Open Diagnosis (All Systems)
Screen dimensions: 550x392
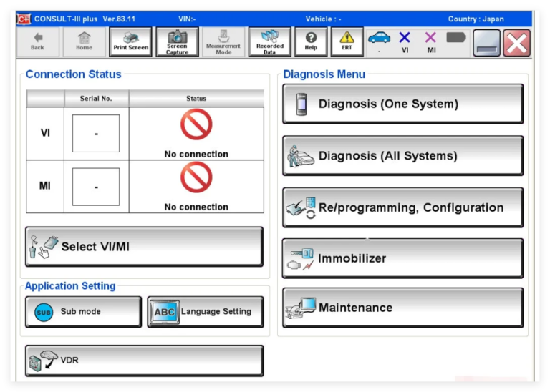pyautogui.click(x=403, y=155)
